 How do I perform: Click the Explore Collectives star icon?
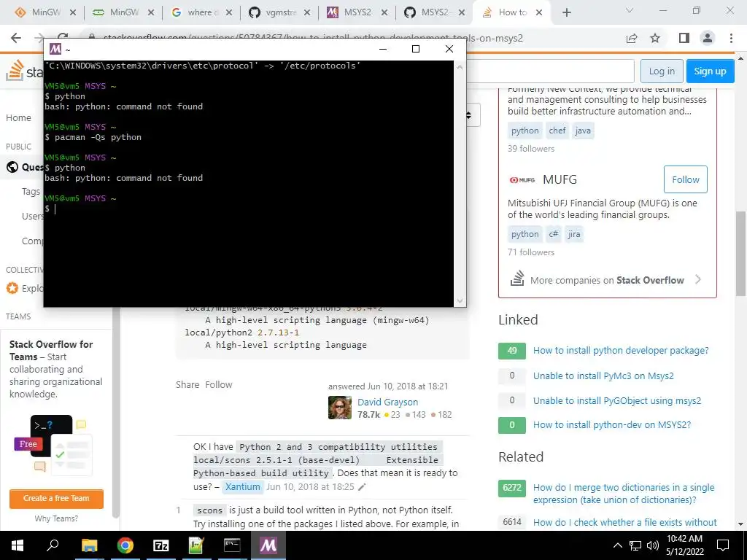pyautogui.click(x=12, y=288)
